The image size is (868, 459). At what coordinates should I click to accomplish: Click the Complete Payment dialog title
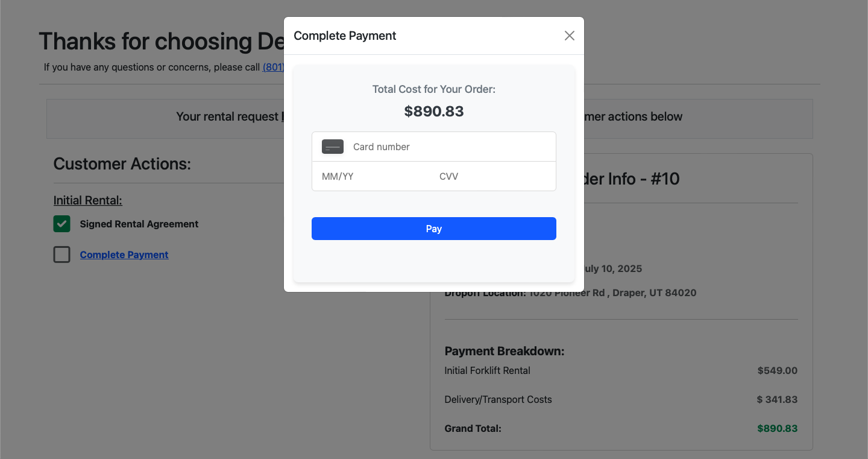pos(345,36)
